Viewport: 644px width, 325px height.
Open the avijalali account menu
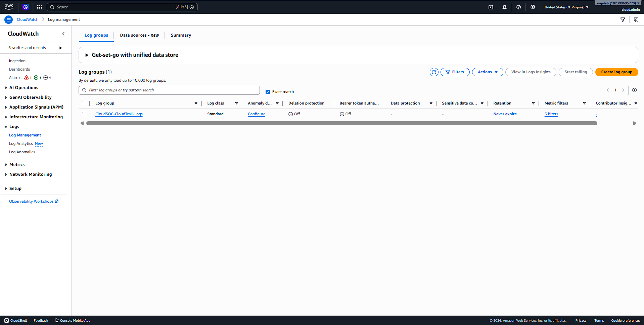click(618, 3)
